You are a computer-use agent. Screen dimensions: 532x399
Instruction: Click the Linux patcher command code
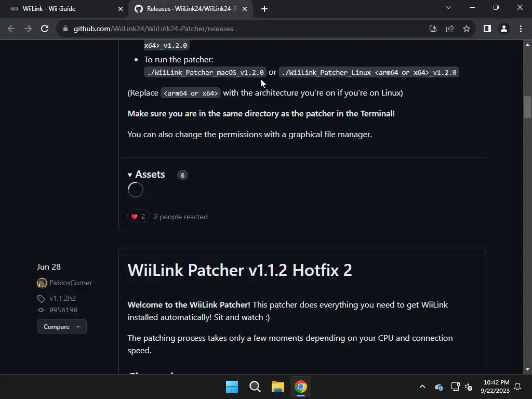pos(369,72)
